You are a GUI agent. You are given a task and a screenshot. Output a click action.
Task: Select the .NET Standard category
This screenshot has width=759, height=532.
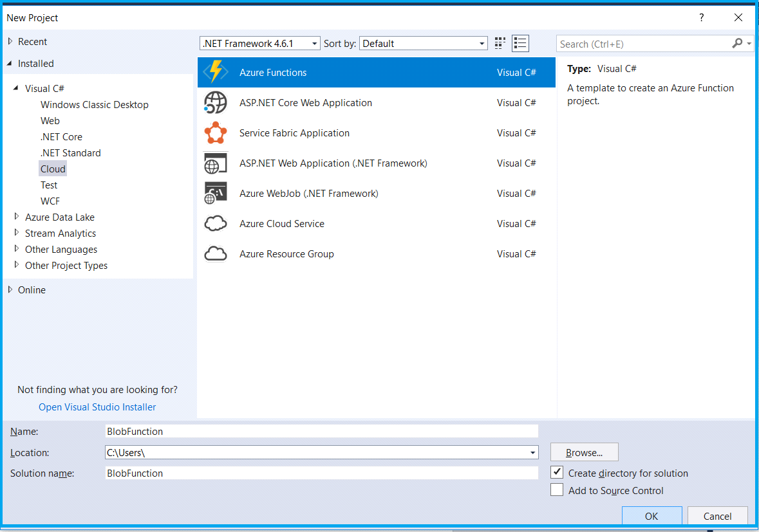point(71,153)
